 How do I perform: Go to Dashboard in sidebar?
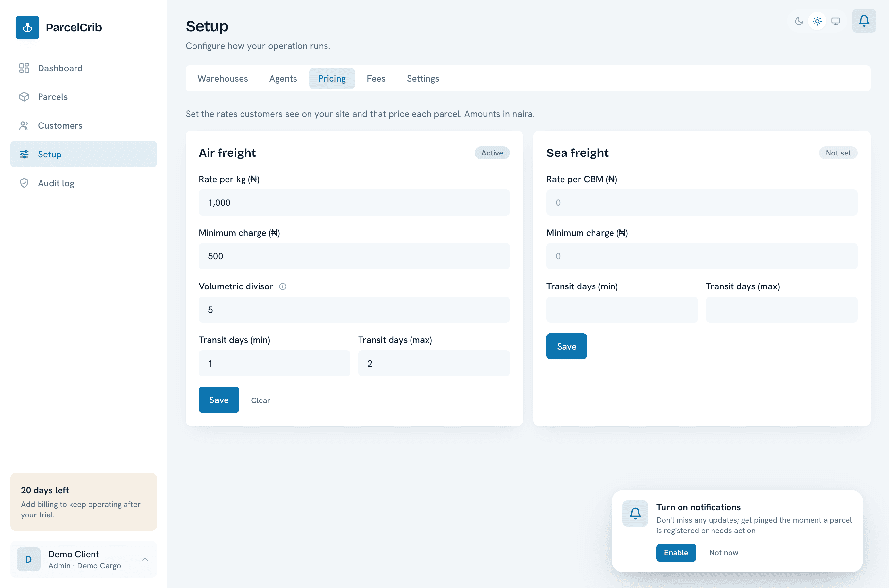point(84,68)
